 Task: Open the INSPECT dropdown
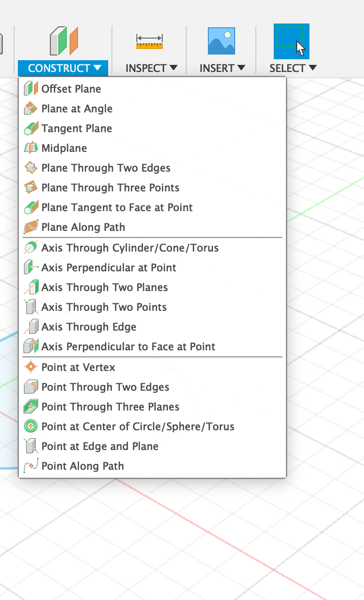(x=151, y=68)
